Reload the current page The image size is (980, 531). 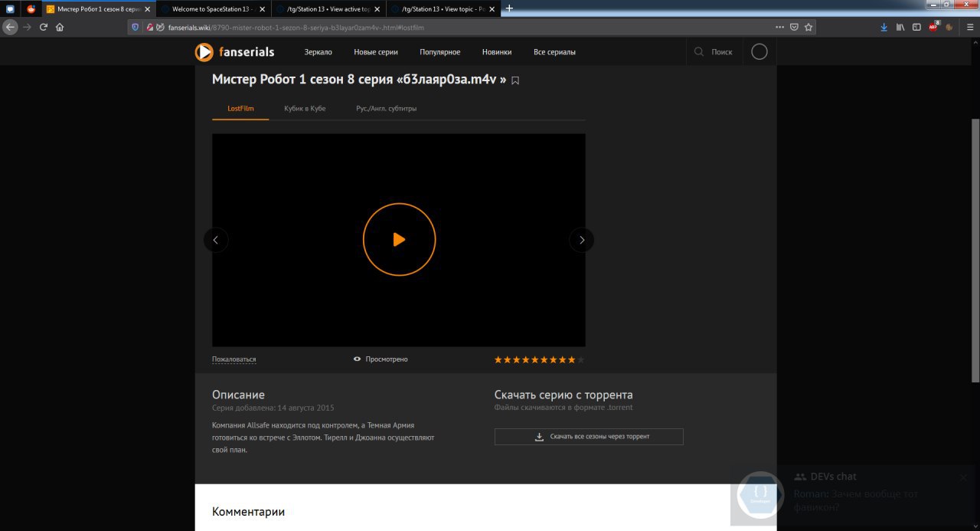44,27
